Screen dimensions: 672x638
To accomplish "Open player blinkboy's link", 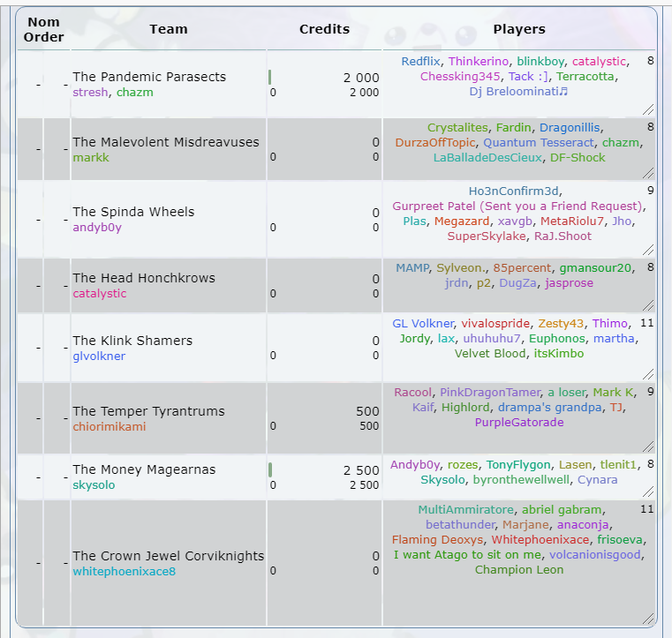I will (x=540, y=62).
